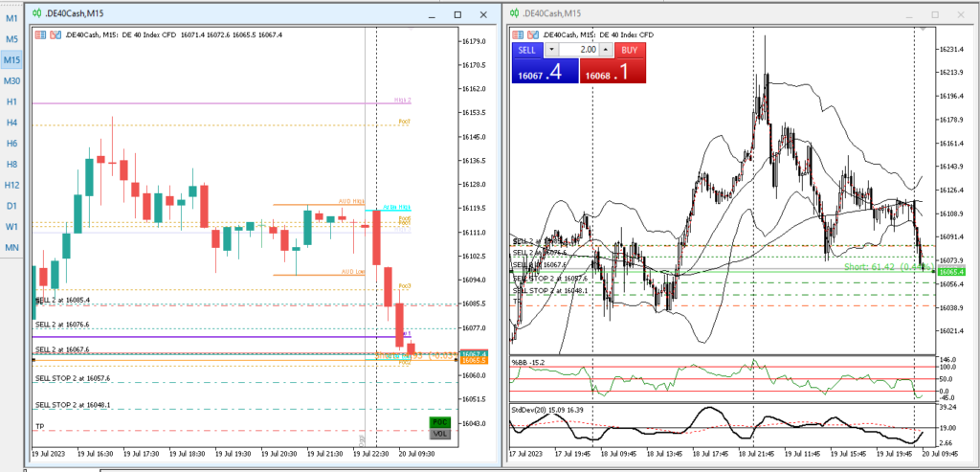Select 'SELL STOP 2 at 16057.6' label in left chart

pos(73,378)
